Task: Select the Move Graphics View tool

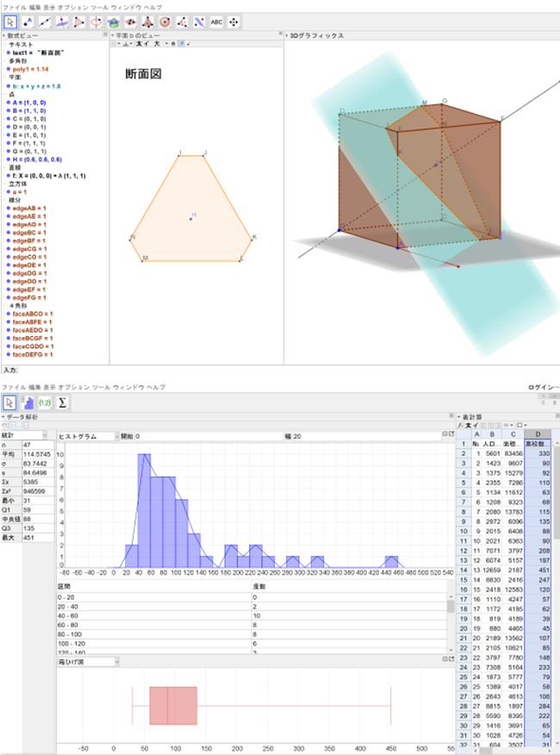Action: pyautogui.click(x=233, y=22)
